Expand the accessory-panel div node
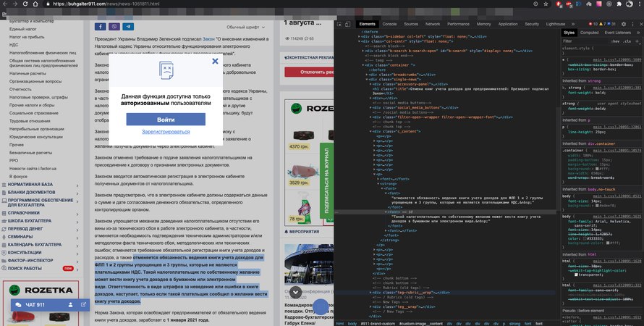This screenshot has height=326, width=644. coord(370,84)
